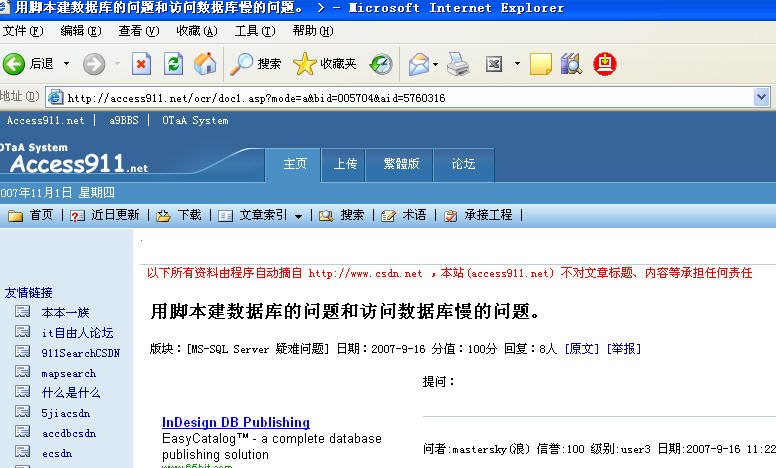Screen dimensions: 776x468
Task: Open 下载 in navigation bar
Action: (x=190, y=215)
